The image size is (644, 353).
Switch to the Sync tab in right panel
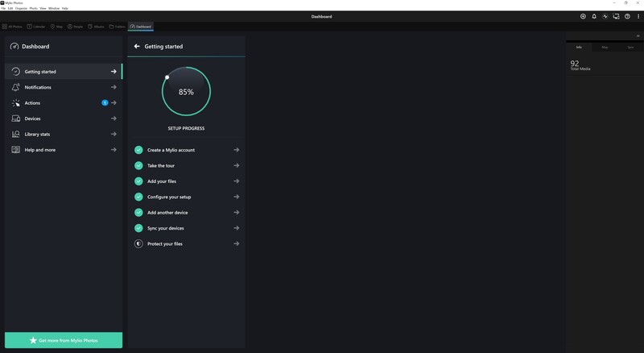tap(630, 48)
